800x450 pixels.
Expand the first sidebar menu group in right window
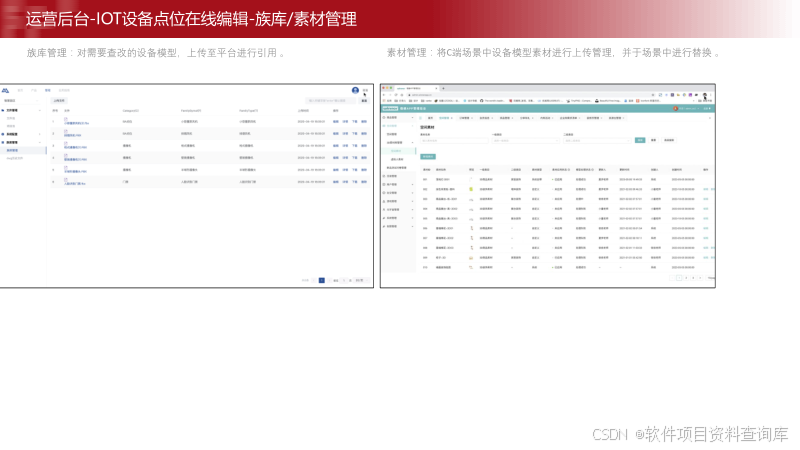tap(399, 117)
